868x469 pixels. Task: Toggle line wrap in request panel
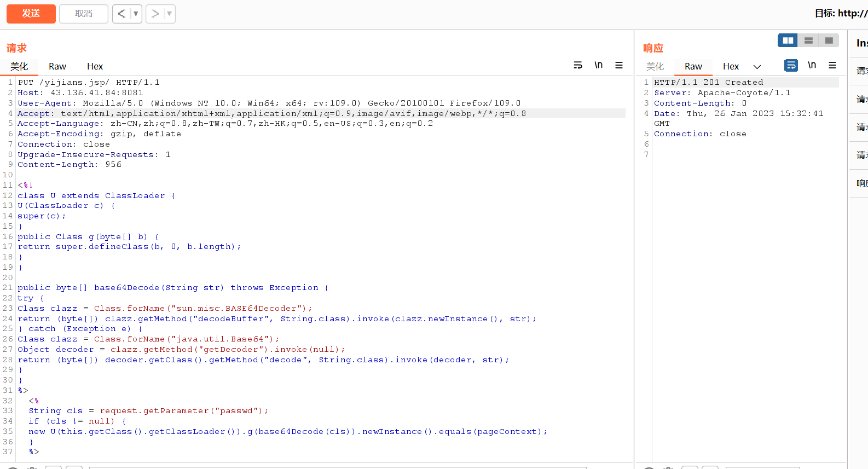[x=578, y=65]
